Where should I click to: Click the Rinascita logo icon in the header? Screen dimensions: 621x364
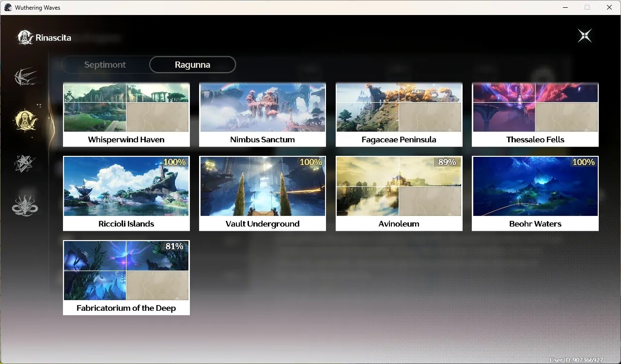tap(25, 37)
